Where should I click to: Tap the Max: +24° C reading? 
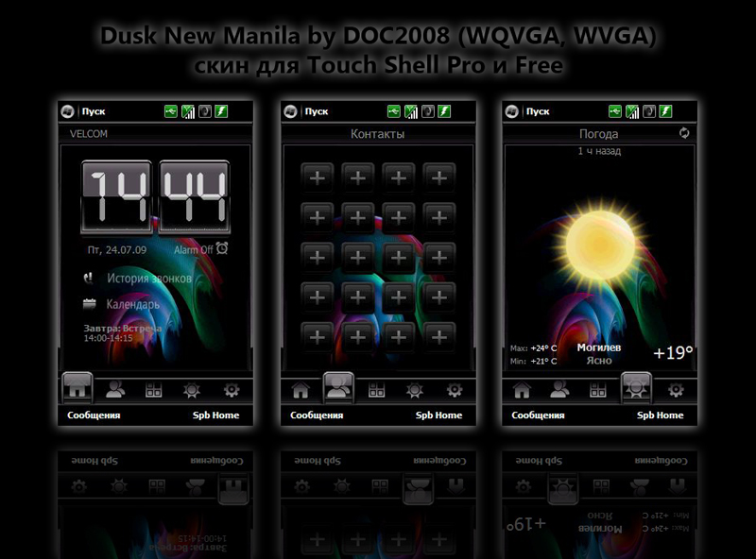pyautogui.click(x=533, y=347)
